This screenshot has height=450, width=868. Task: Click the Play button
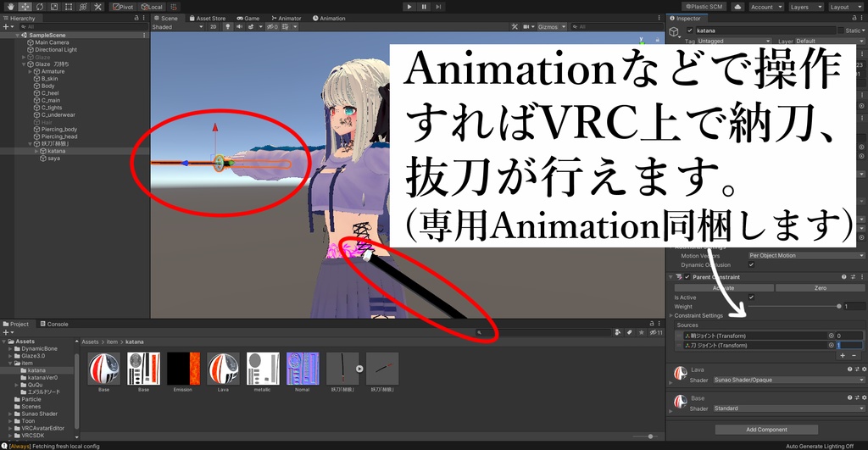(x=409, y=7)
